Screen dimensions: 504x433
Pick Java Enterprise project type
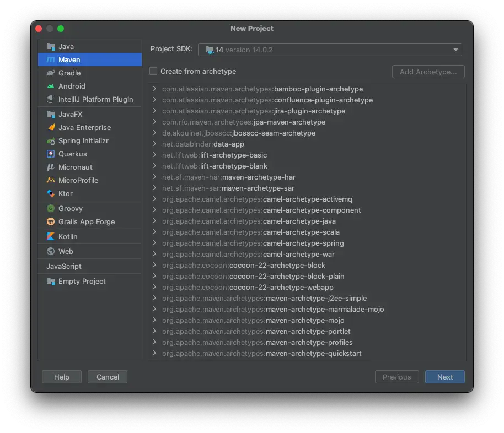[90, 127]
